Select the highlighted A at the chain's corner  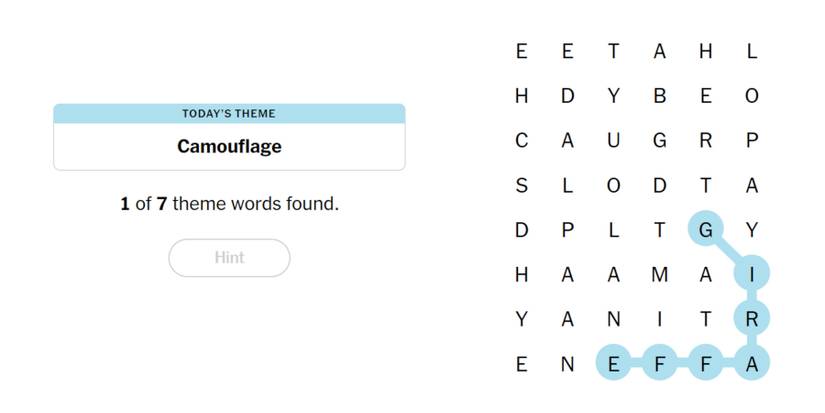751,365
